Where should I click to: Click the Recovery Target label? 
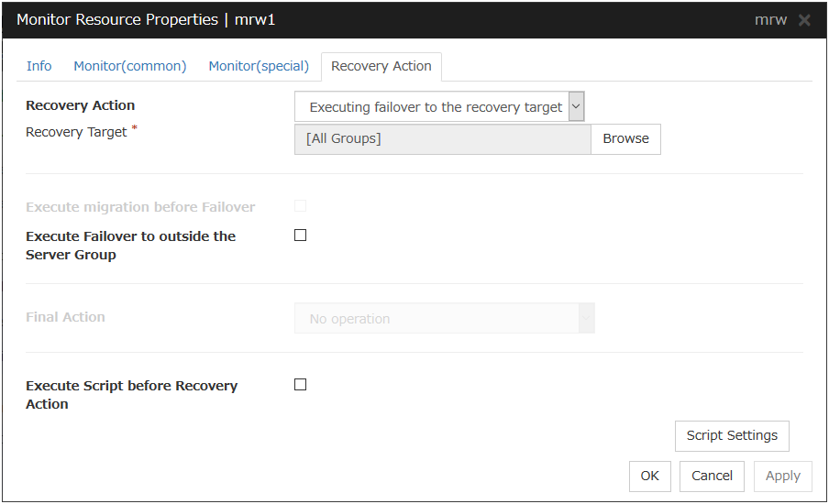point(76,132)
